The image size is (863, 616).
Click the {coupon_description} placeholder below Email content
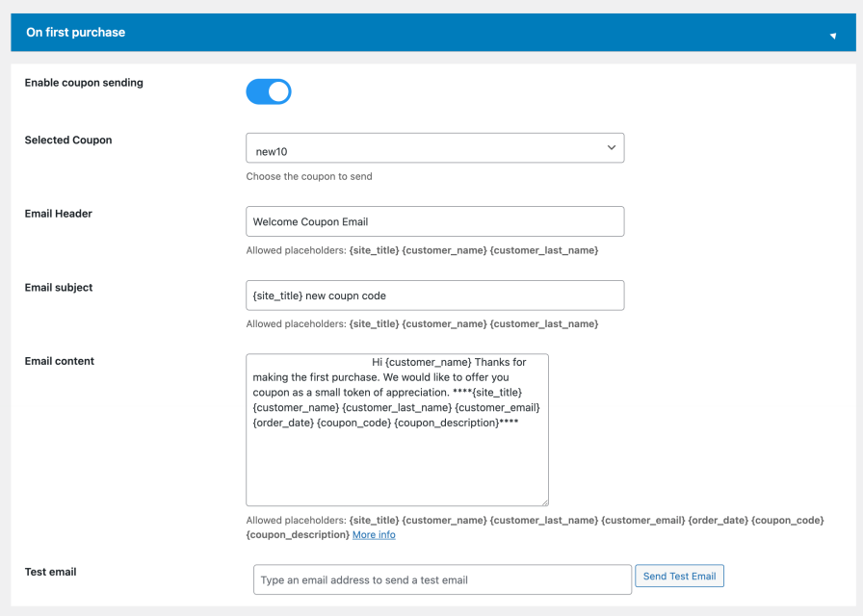(x=298, y=534)
